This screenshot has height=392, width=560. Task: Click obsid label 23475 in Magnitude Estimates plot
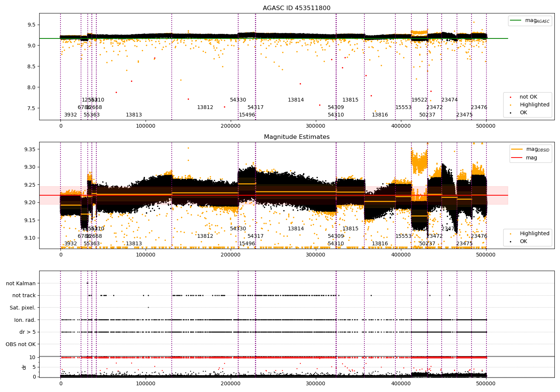coord(464,244)
